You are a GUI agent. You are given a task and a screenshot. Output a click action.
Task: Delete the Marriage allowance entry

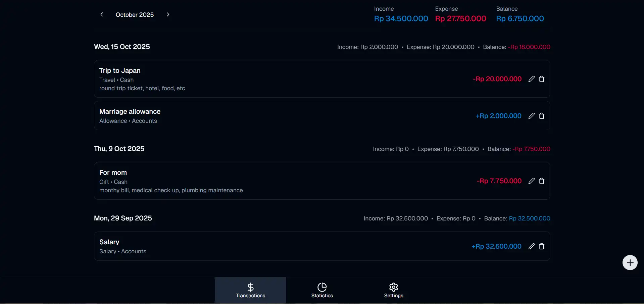coord(541,116)
